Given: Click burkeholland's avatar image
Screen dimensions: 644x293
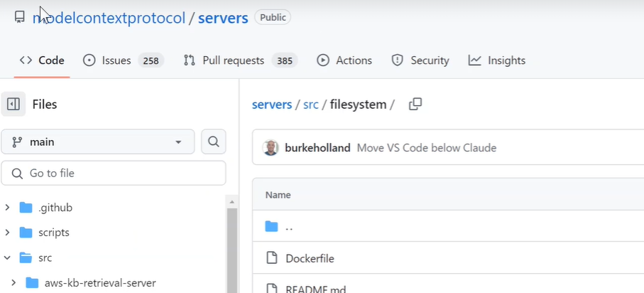Looking at the screenshot, I should [x=271, y=148].
